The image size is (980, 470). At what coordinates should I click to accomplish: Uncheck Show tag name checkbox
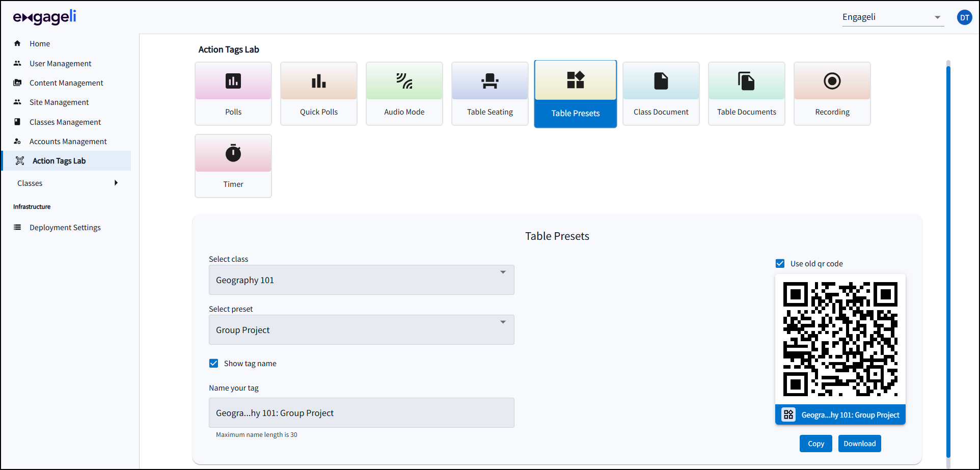click(214, 363)
